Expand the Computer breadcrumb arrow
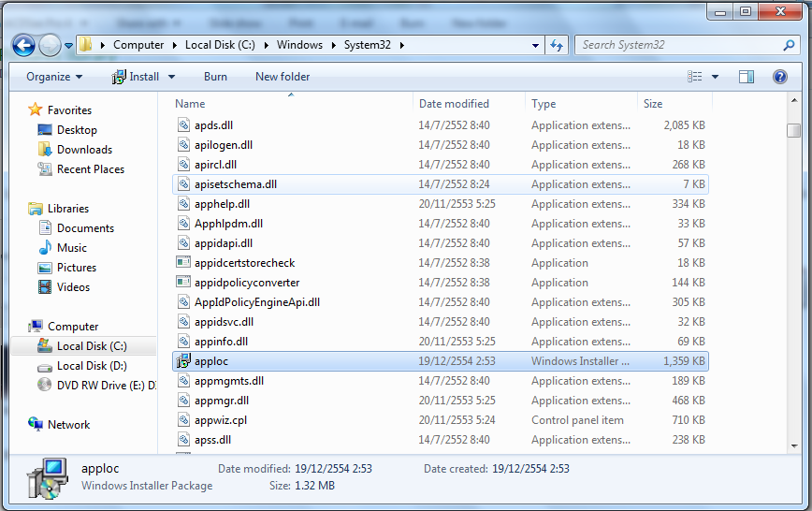 coord(174,45)
